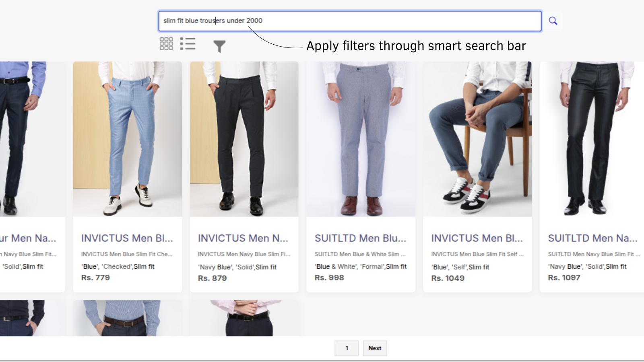Image resolution: width=644 pixels, height=362 pixels.
Task: Select the grid view icon
Action: click(x=166, y=43)
